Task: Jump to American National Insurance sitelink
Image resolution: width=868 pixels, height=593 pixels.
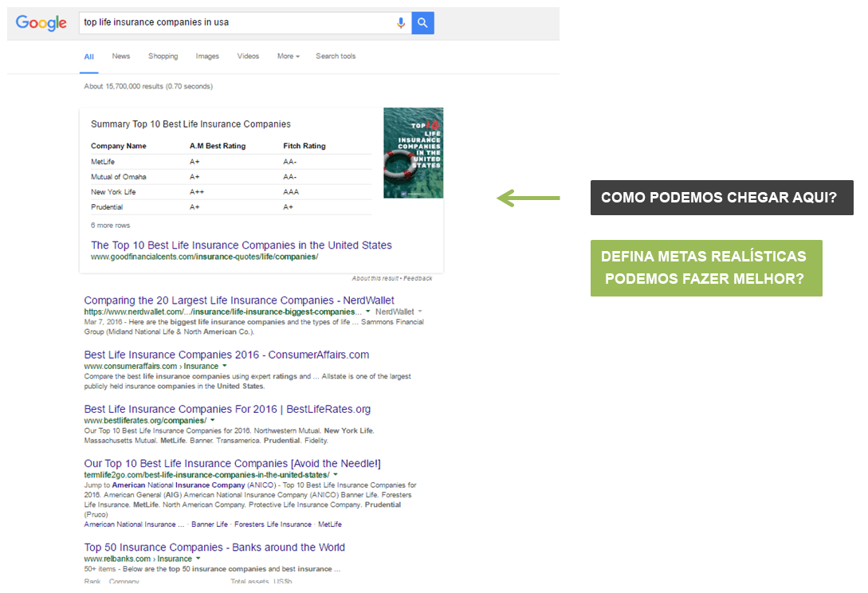Action: tap(134, 524)
